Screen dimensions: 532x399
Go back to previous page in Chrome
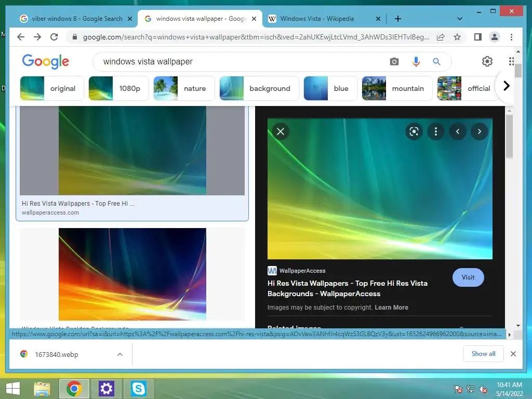click(21, 37)
